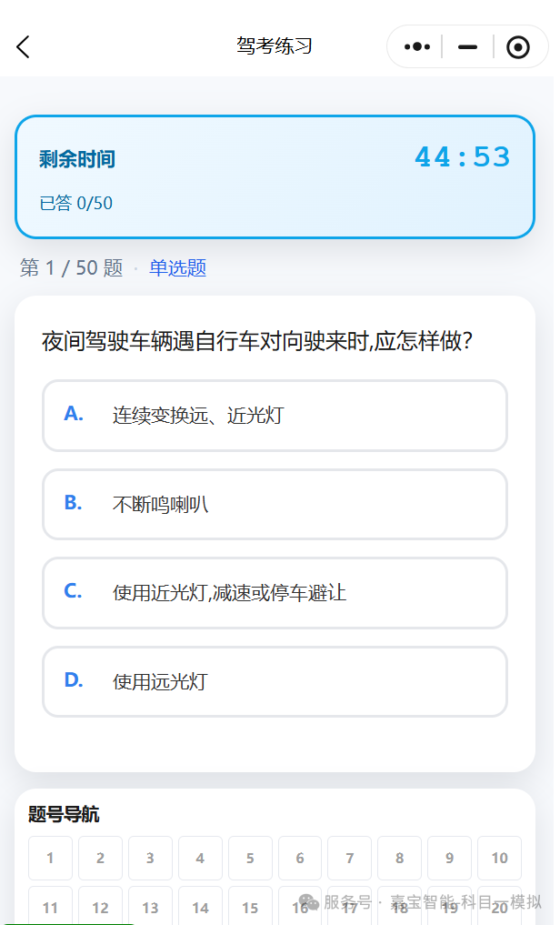The image size is (560, 925).
Task: Open question 20 from number navigation
Action: click(x=499, y=906)
